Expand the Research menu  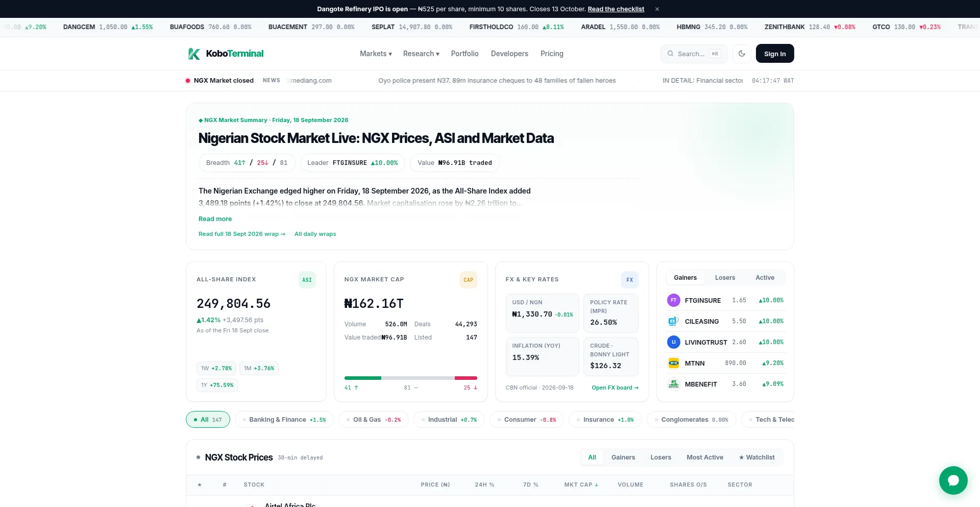pos(421,54)
